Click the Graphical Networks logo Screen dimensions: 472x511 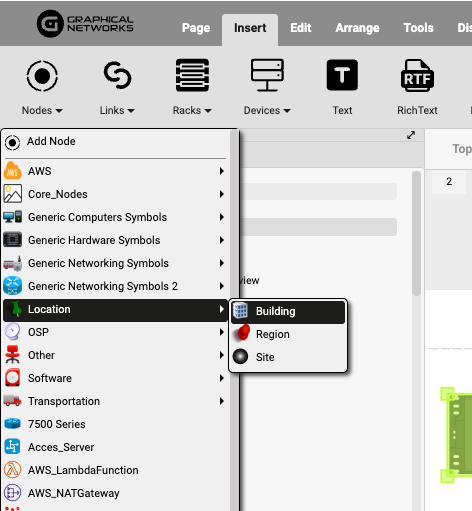coord(85,24)
